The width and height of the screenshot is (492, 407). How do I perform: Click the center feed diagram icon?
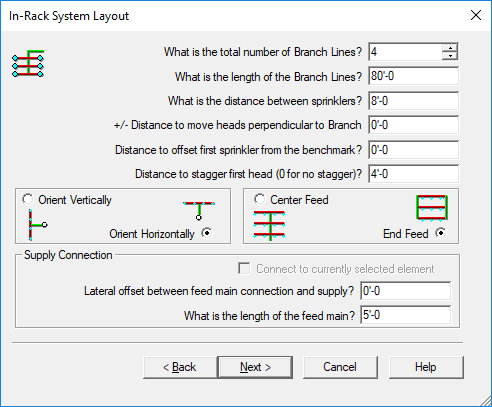tap(269, 226)
